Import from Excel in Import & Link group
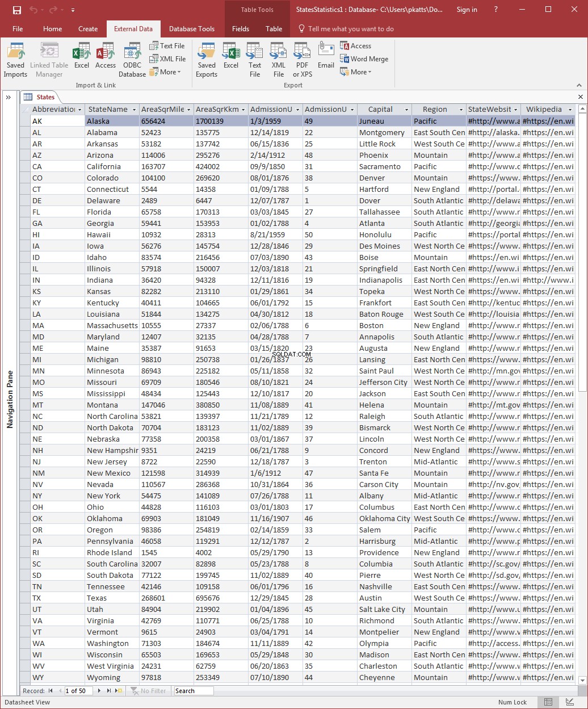The image size is (588, 709). click(x=82, y=56)
